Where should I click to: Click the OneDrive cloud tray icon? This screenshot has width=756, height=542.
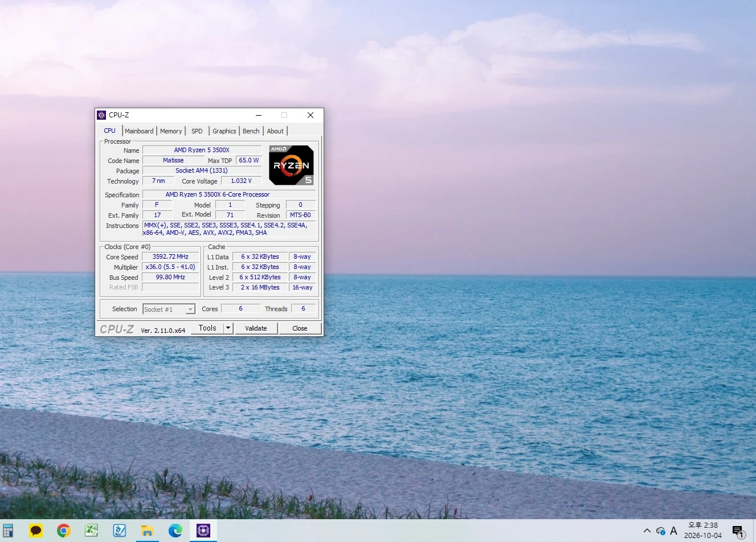[x=661, y=531]
